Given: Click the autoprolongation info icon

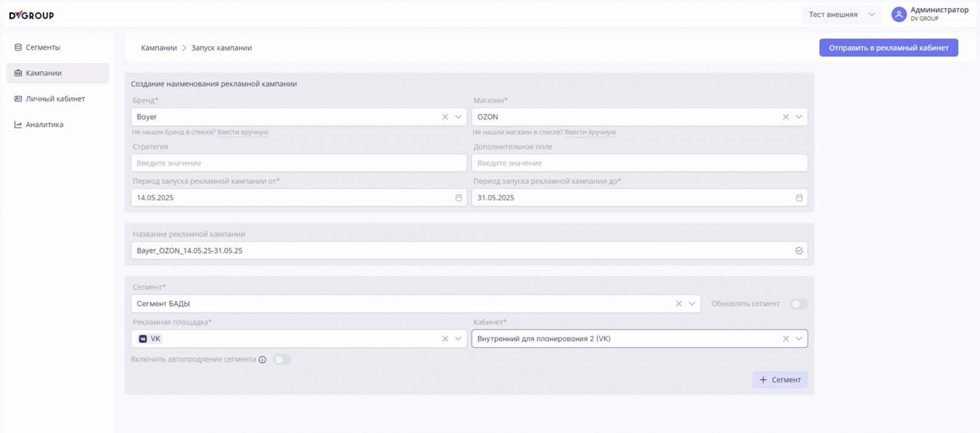Looking at the screenshot, I should 262,360.
